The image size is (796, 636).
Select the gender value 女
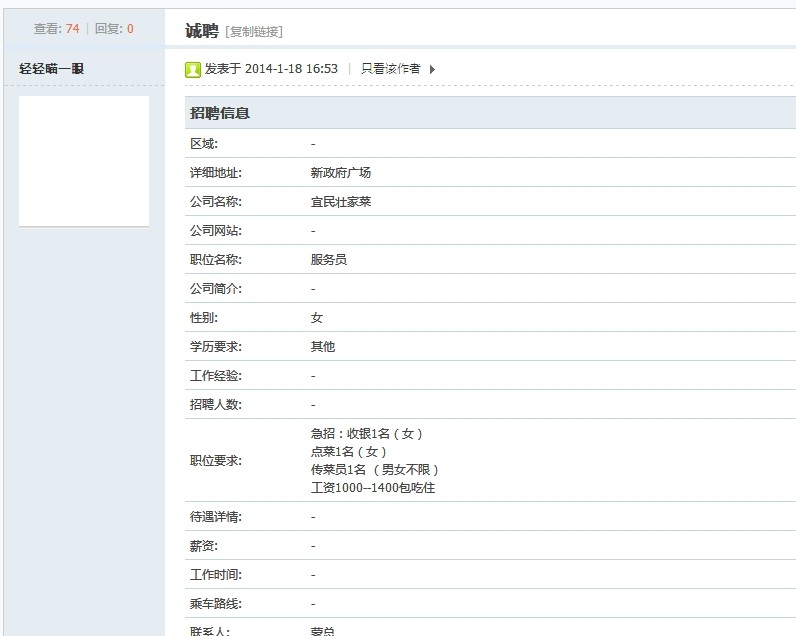tap(317, 318)
